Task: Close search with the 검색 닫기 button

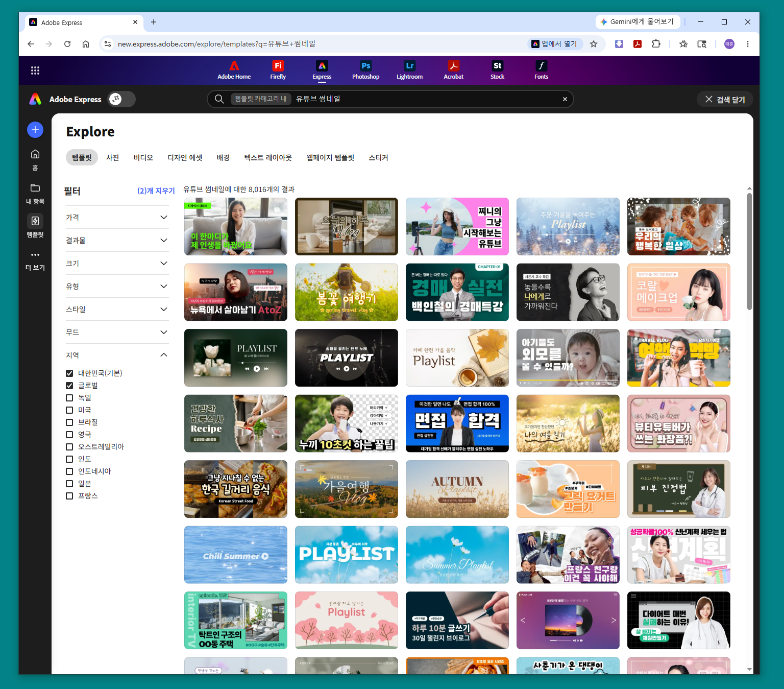Action: click(725, 100)
